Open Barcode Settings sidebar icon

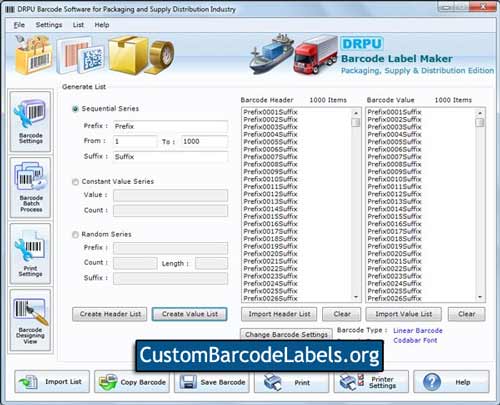(30, 122)
